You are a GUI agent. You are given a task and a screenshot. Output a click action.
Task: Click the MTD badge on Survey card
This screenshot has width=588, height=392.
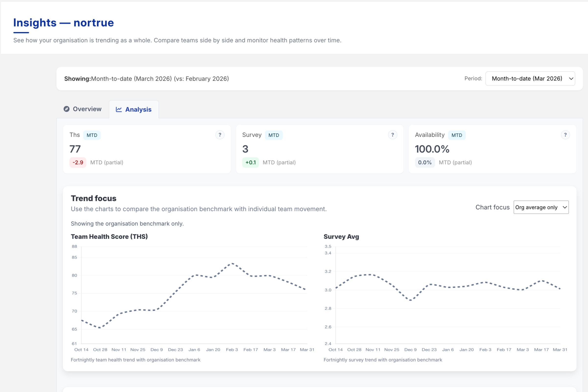pyautogui.click(x=273, y=135)
